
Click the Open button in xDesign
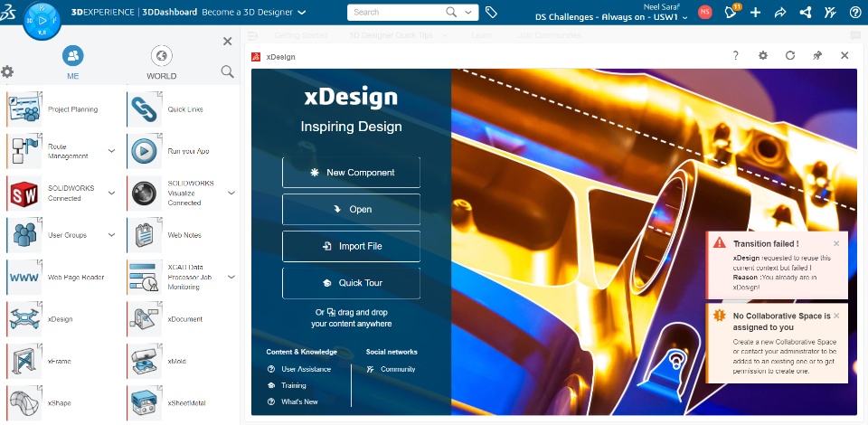(351, 209)
